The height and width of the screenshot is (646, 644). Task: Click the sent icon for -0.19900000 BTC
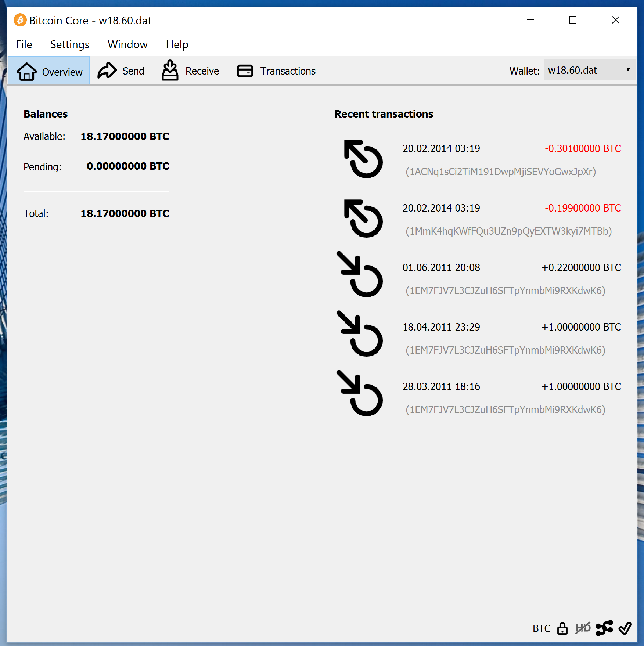pos(363,219)
